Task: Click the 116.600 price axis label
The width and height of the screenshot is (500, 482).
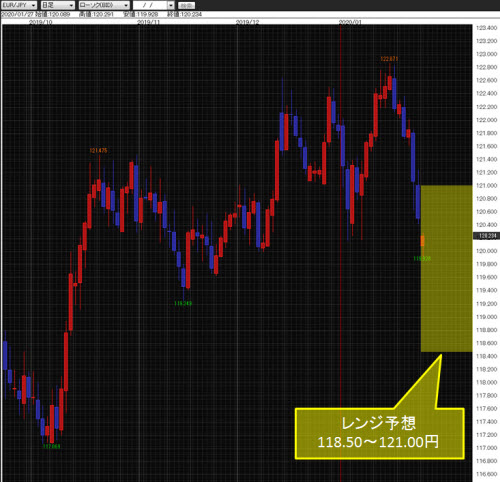Action: click(x=486, y=474)
